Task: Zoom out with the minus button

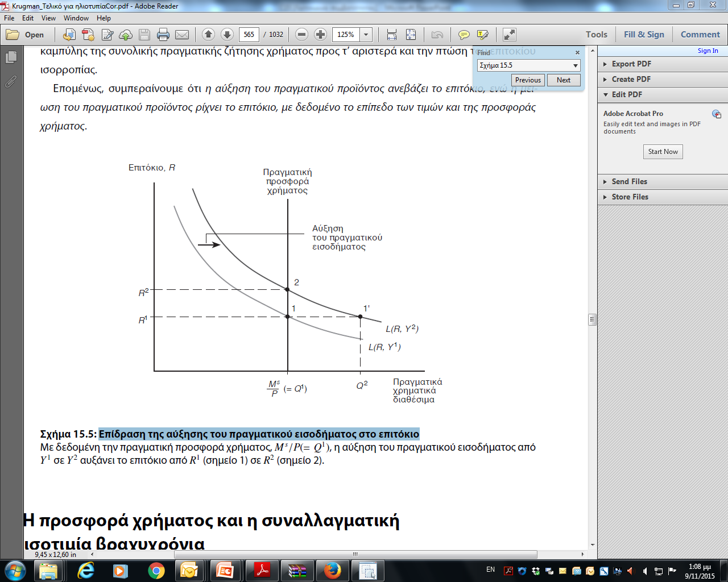Action: 302,35
